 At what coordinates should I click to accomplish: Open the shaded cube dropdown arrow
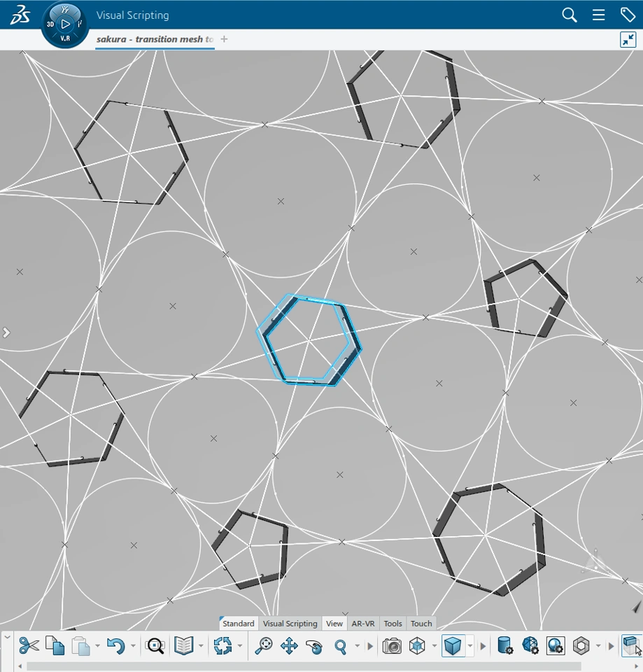(470, 645)
